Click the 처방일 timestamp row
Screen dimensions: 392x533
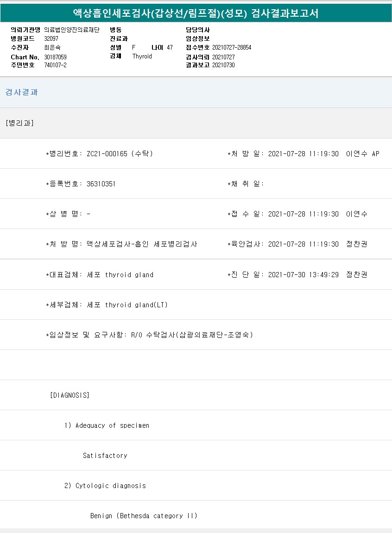tap(303, 154)
